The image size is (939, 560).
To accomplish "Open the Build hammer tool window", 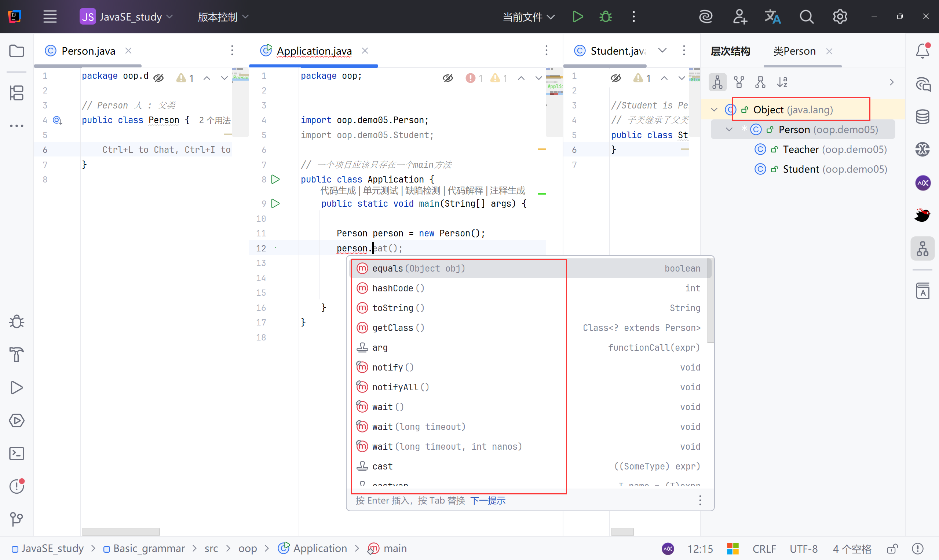I will click(17, 355).
